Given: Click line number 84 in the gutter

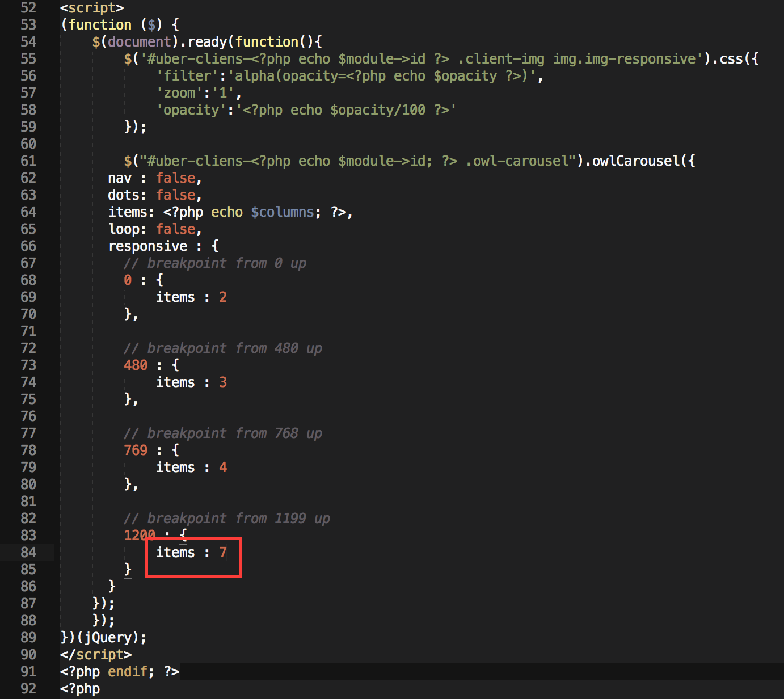Looking at the screenshot, I should tap(28, 552).
